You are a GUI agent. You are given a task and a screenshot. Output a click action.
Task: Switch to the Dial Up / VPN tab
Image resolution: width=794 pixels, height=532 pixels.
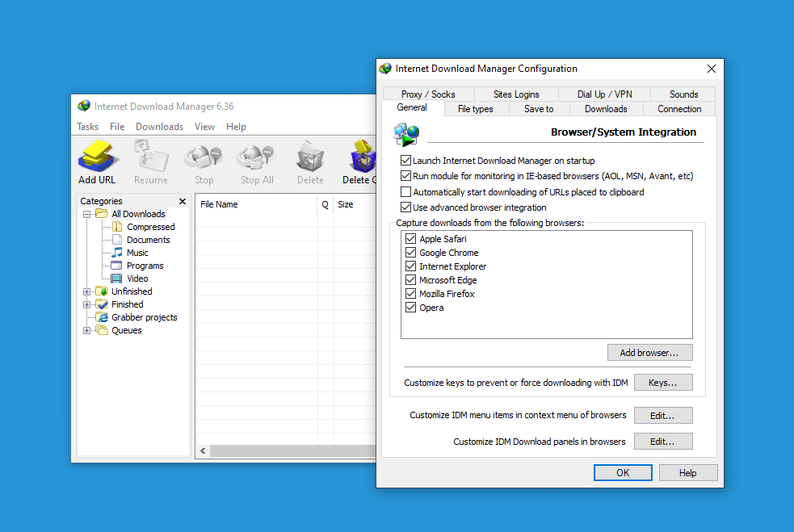click(x=605, y=94)
